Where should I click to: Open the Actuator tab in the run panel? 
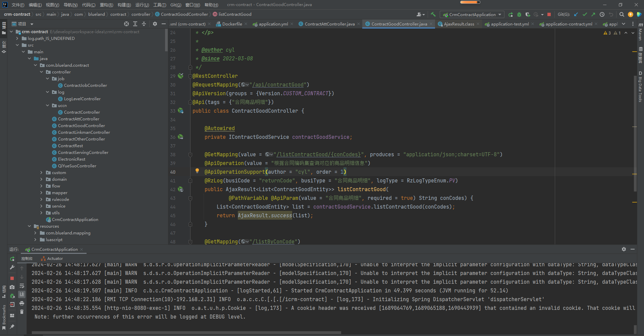click(55, 259)
